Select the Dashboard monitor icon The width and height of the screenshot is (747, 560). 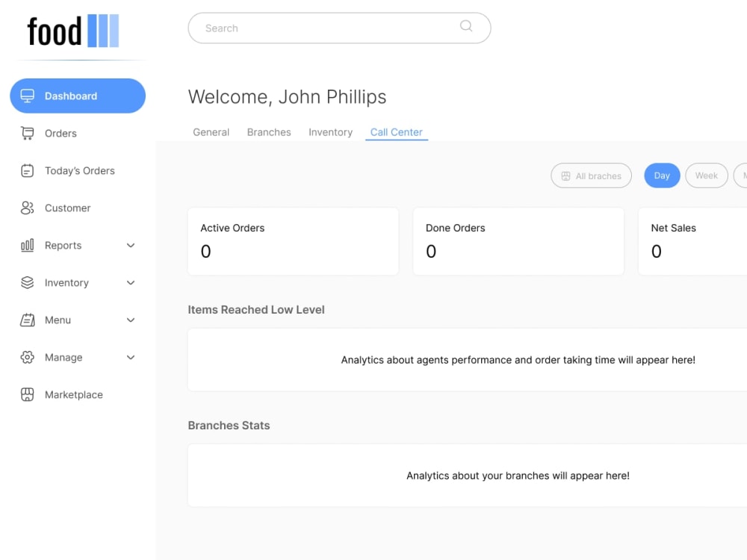[28, 96]
